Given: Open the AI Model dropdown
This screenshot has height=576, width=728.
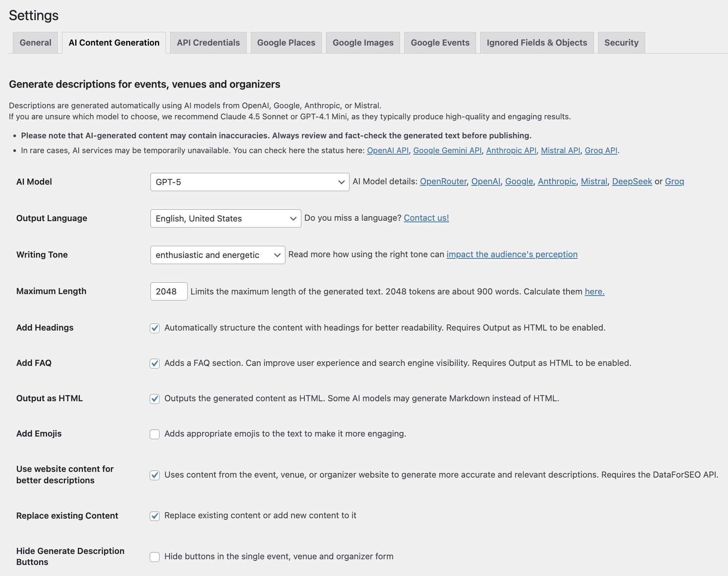Looking at the screenshot, I should (249, 182).
